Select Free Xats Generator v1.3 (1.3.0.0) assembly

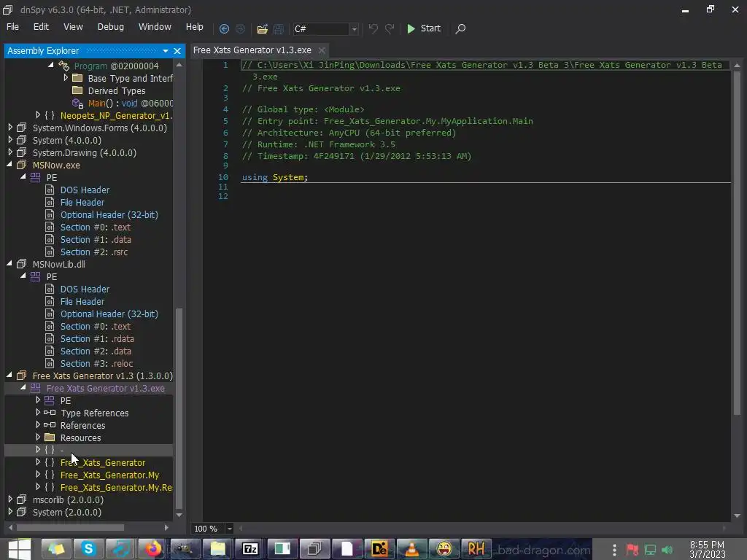(x=102, y=376)
